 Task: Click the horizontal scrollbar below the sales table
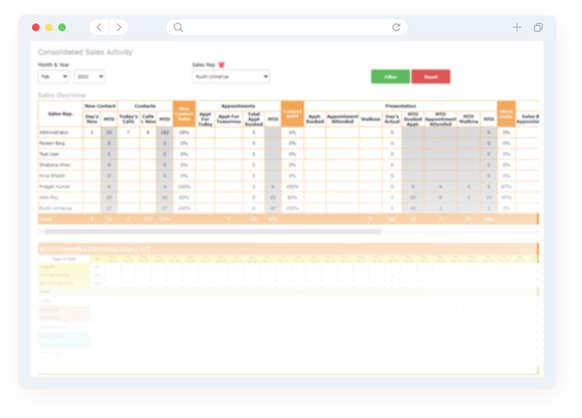213,232
